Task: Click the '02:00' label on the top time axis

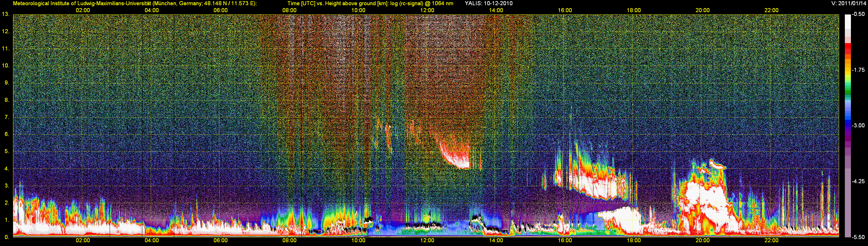Action: tap(83, 10)
